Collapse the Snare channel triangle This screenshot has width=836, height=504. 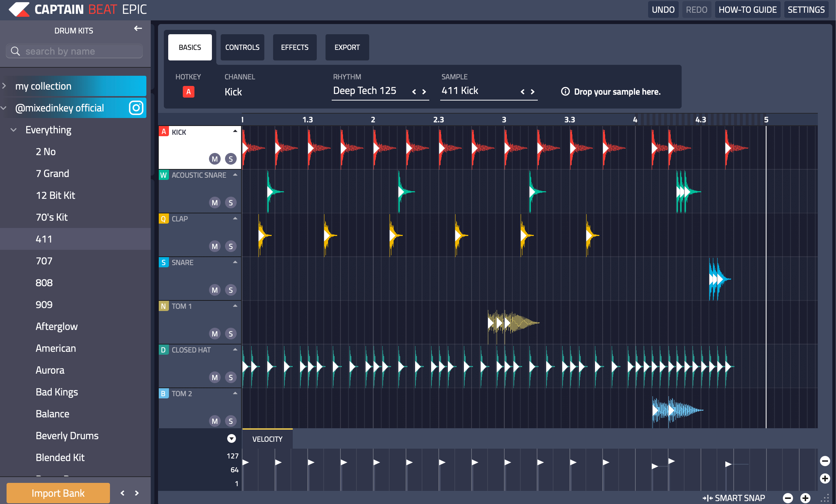235,262
